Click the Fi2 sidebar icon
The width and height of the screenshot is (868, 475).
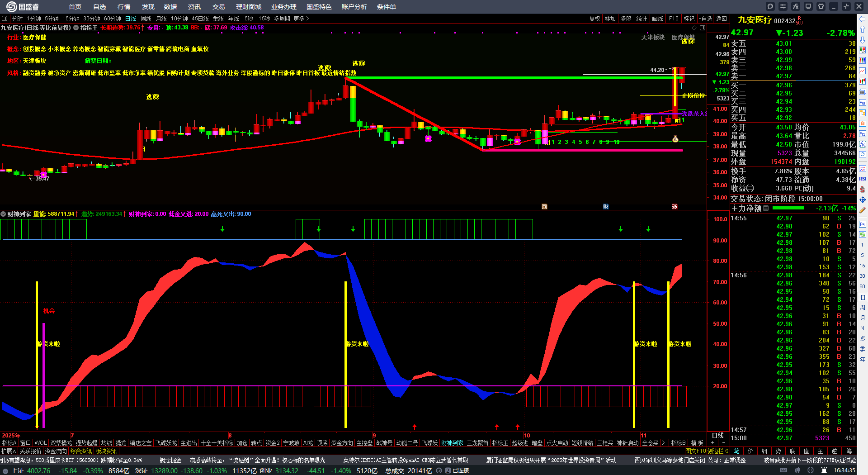863,134
